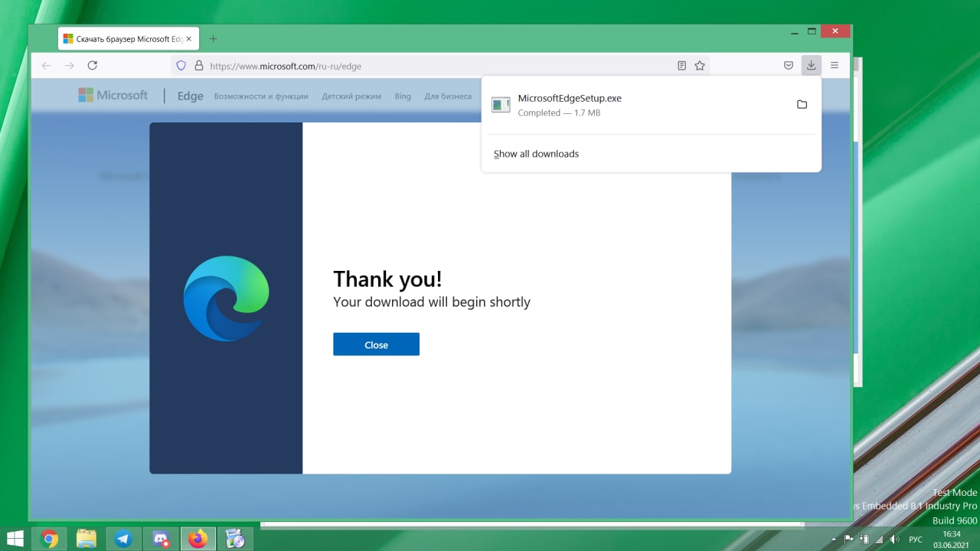Toggle reader view icon in address bar
Viewport: 980px width, 551px height.
681,66
